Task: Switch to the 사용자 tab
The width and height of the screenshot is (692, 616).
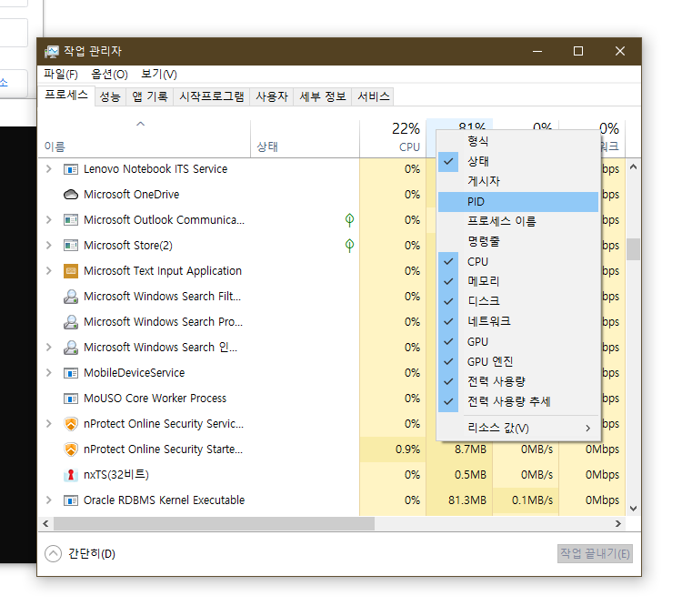Action: point(272,96)
